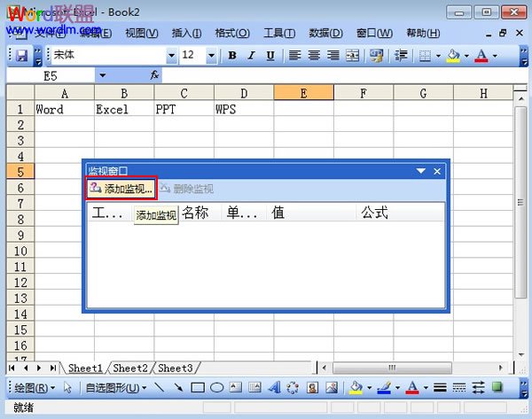Click the Name Box showing E5
Screen dimensions: 532x419
51,75
